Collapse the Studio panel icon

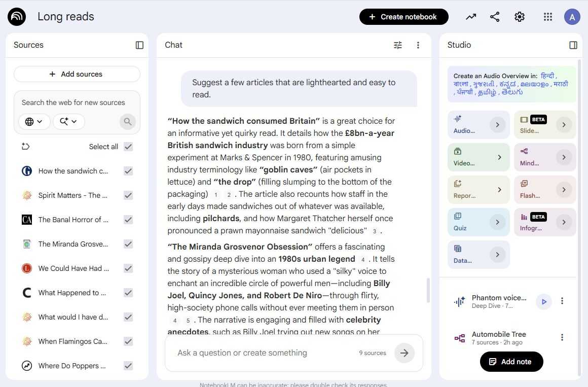tap(573, 45)
